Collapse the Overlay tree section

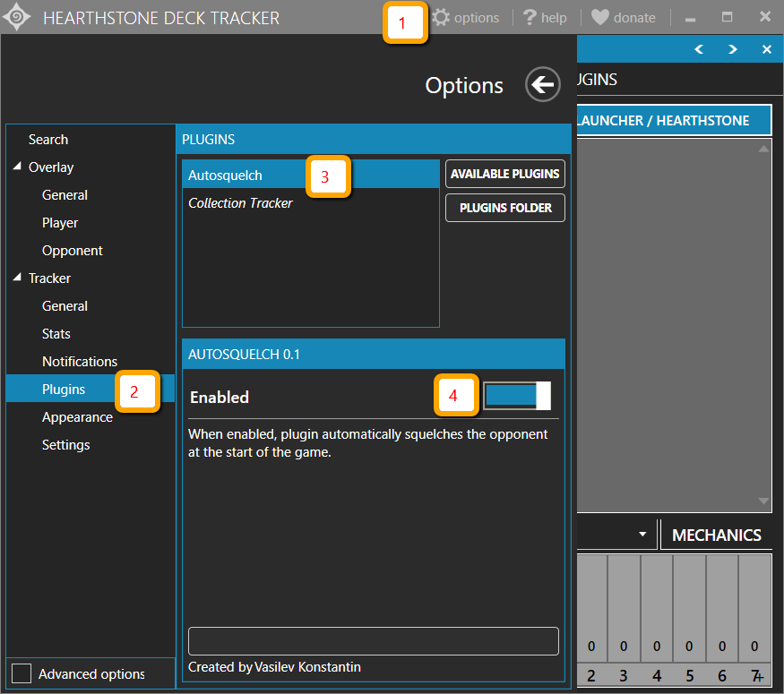coord(18,167)
